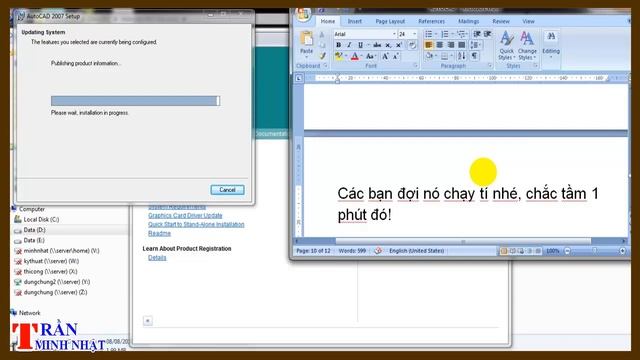The height and width of the screenshot is (360, 640).
Task: Click the Shrink Font icon
Action: [x=396, y=56]
